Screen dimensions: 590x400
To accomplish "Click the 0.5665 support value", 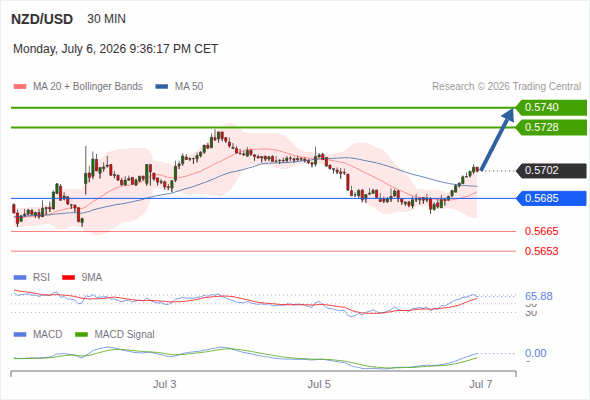I will click(x=541, y=231).
